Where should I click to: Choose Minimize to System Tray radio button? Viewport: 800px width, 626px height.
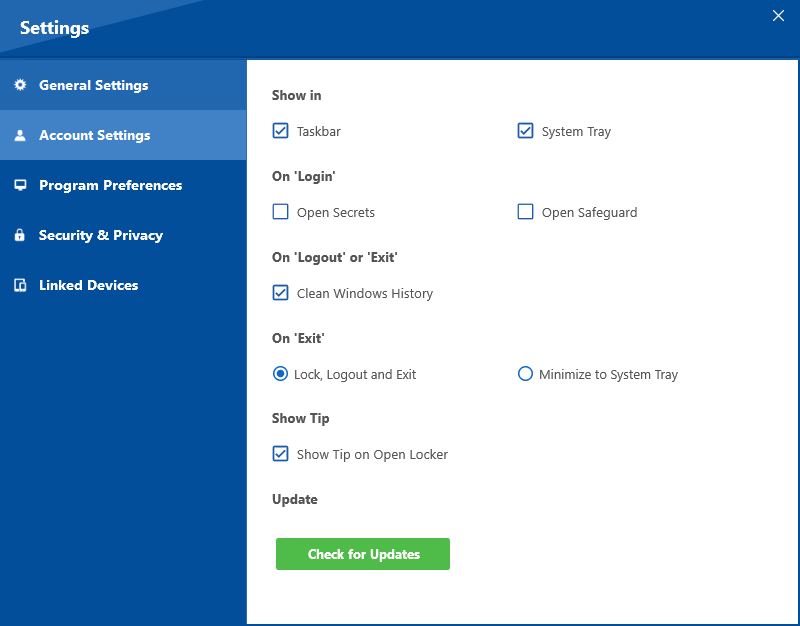tap(525, 374)
